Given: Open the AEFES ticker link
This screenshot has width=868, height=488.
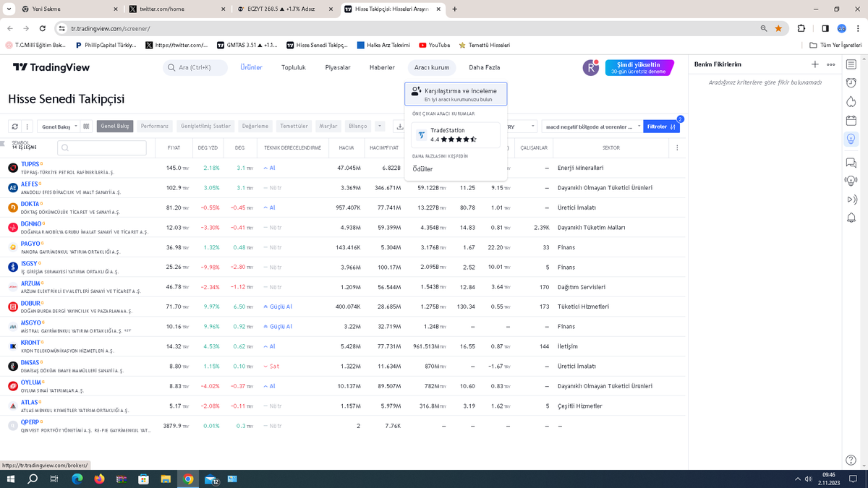Looking at the screenshot, I should 30,184.
